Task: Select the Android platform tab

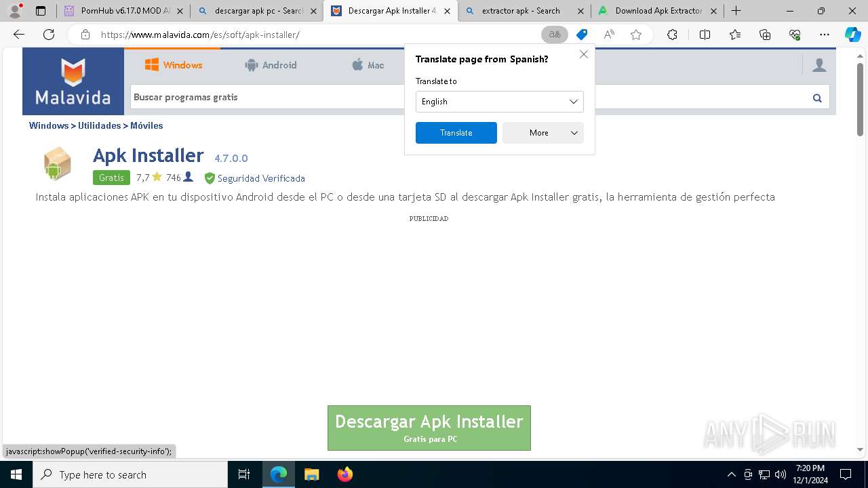Action: pyautogui.click(x=271, y=65)
